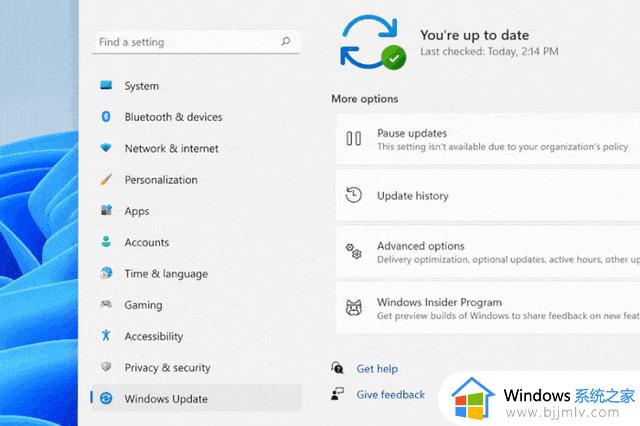
Task: Click the Windows Insider cat icon
Action: [x=353, y=308]
